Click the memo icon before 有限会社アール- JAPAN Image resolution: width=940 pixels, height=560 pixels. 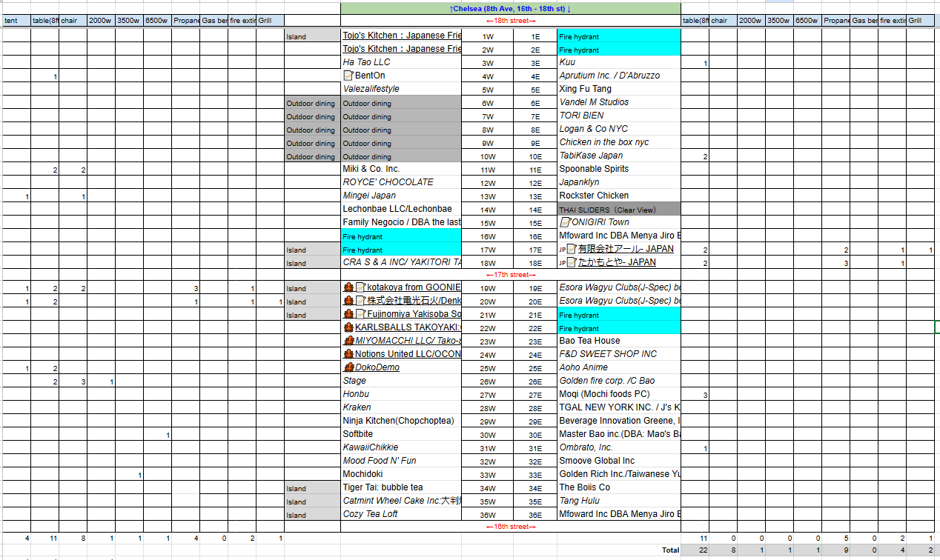click(x=572, y=249)
